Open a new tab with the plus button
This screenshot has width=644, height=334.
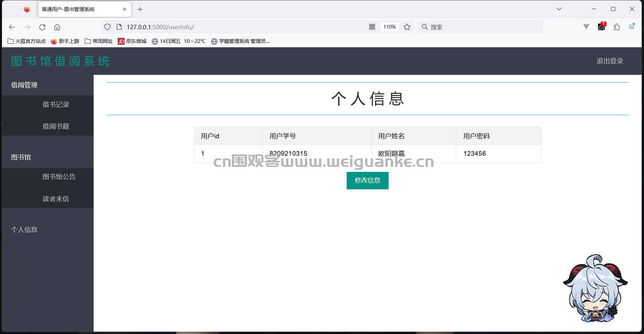click(x=140, y=9)
